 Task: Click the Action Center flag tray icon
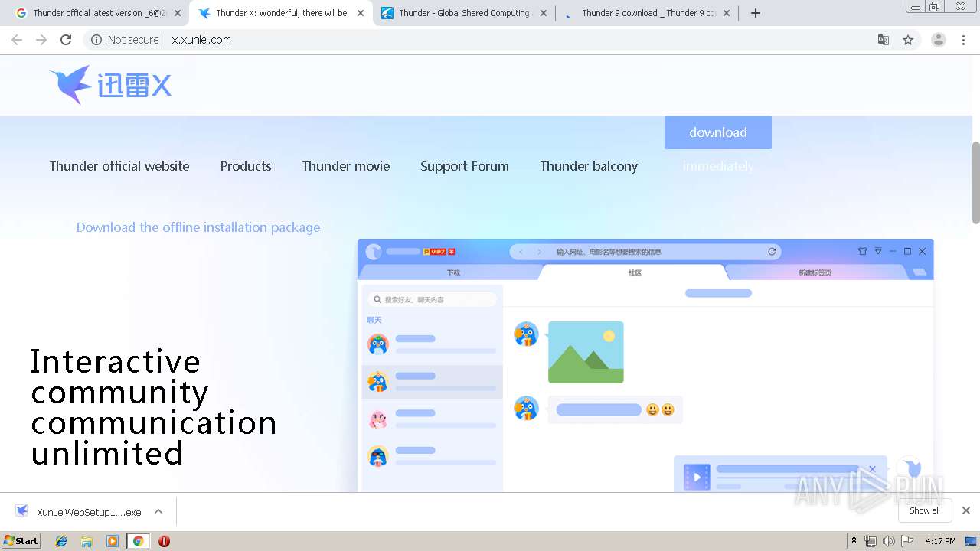[907, 541]
